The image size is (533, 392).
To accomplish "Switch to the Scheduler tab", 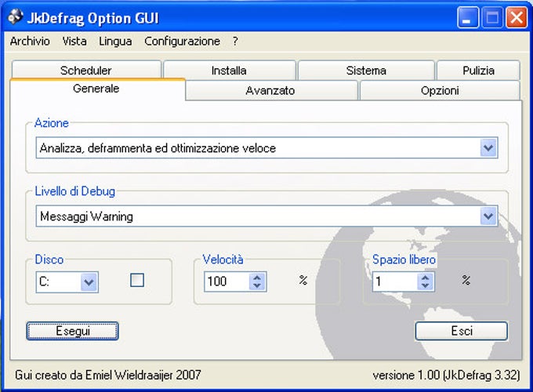I will (x=86, y=70).
